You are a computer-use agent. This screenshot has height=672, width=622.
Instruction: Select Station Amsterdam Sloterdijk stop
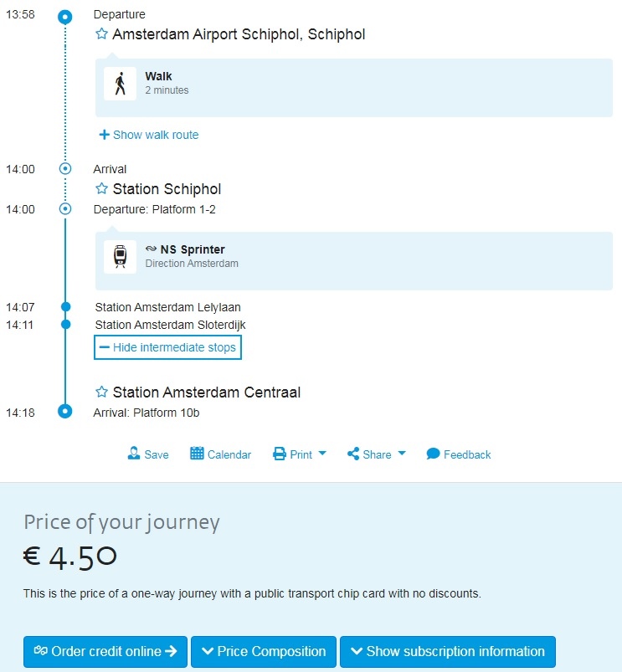pyautogui.click(x=170, y=325)
